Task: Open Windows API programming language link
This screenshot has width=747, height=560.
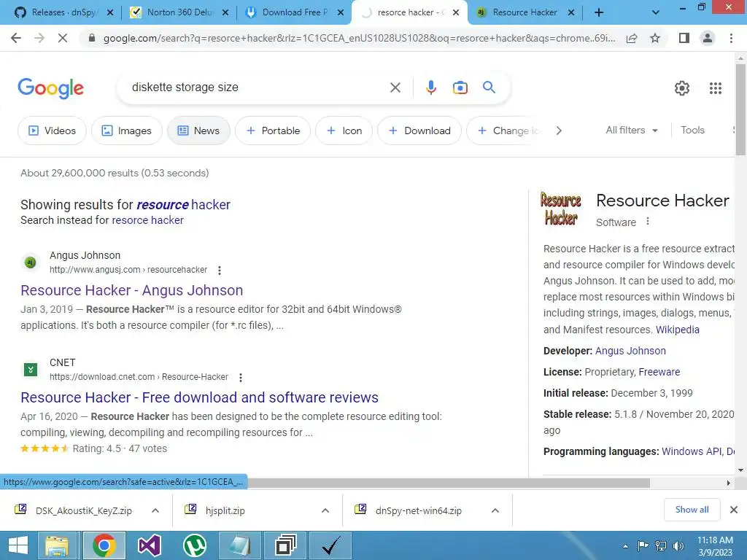Action: [x=692, y=451]
